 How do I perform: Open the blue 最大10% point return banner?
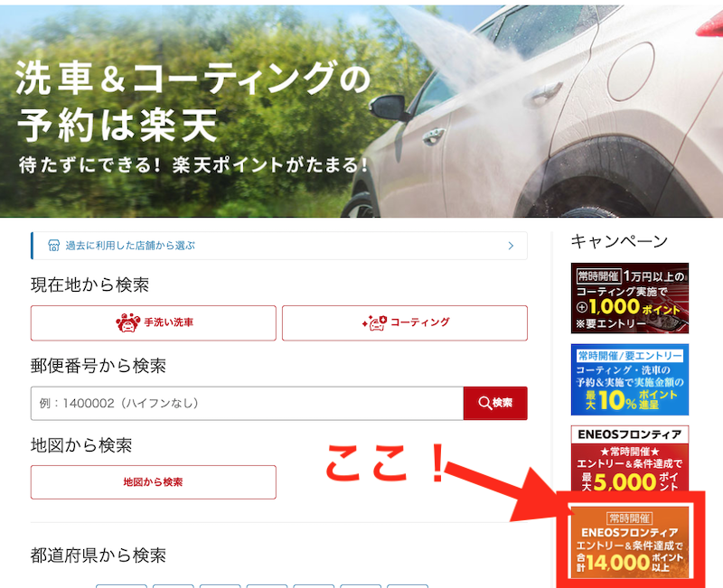629,379
